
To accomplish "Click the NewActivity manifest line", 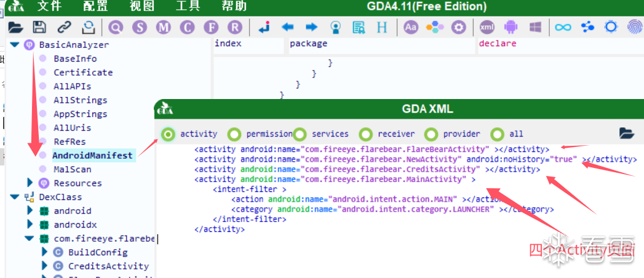I will point(416,159).
